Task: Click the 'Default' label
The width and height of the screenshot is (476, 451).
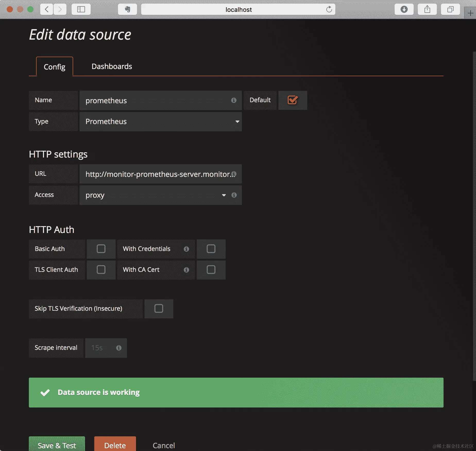Action: tap(260, 100)
